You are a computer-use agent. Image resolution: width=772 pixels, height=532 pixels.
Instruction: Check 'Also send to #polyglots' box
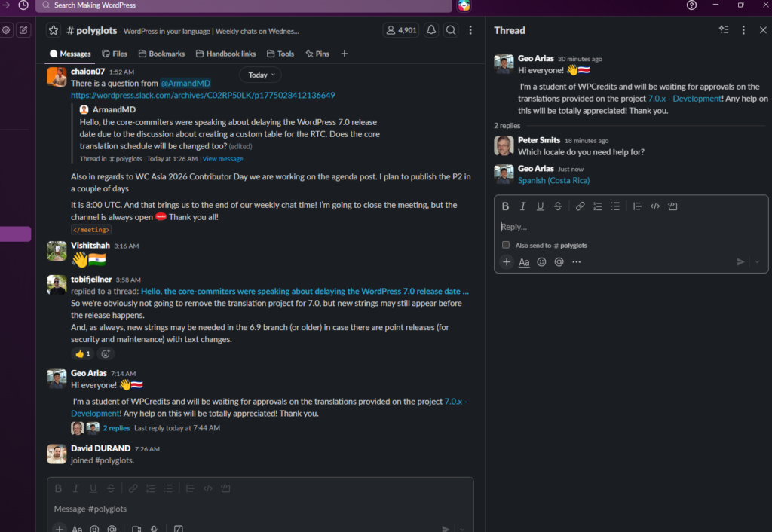coord(506,245)
